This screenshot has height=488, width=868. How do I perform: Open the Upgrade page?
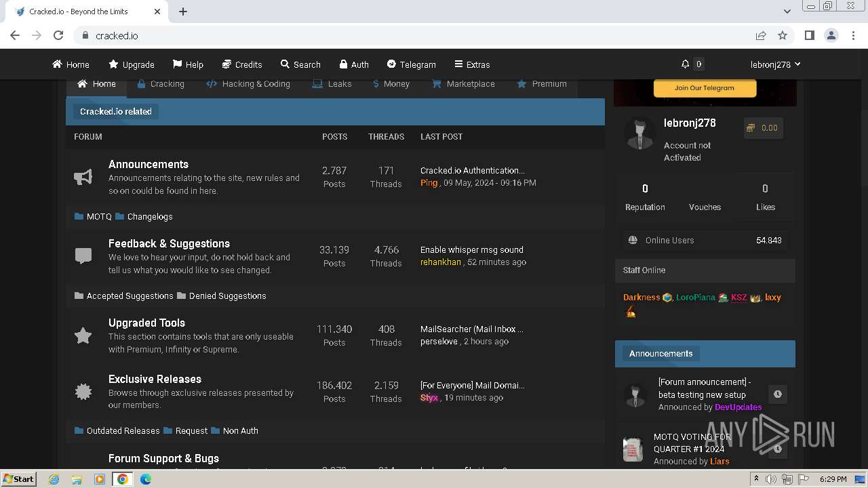pyautogui.click(x=132, y=64)
